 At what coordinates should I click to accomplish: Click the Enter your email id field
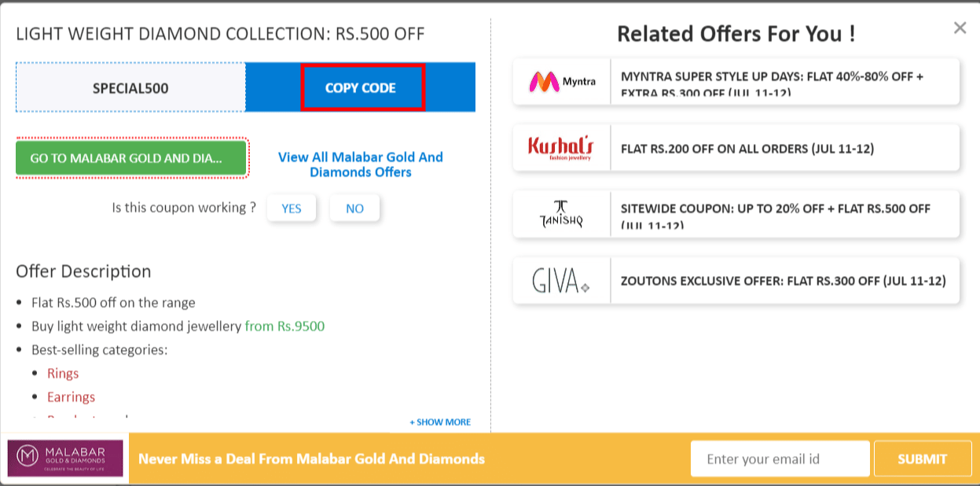780,458
